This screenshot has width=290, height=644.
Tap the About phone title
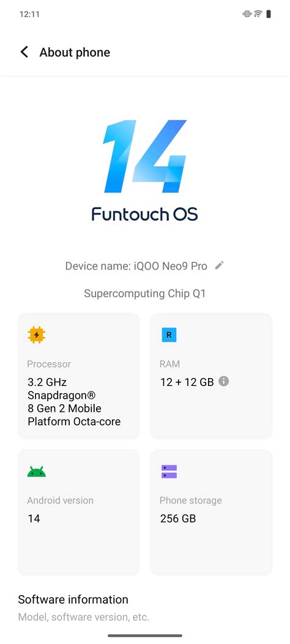point(75,53)
